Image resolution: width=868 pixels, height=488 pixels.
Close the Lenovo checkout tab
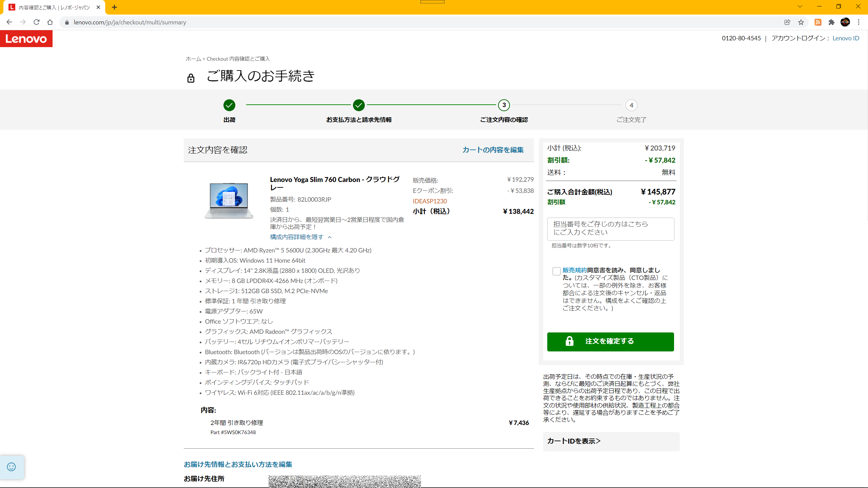(98, 7)
